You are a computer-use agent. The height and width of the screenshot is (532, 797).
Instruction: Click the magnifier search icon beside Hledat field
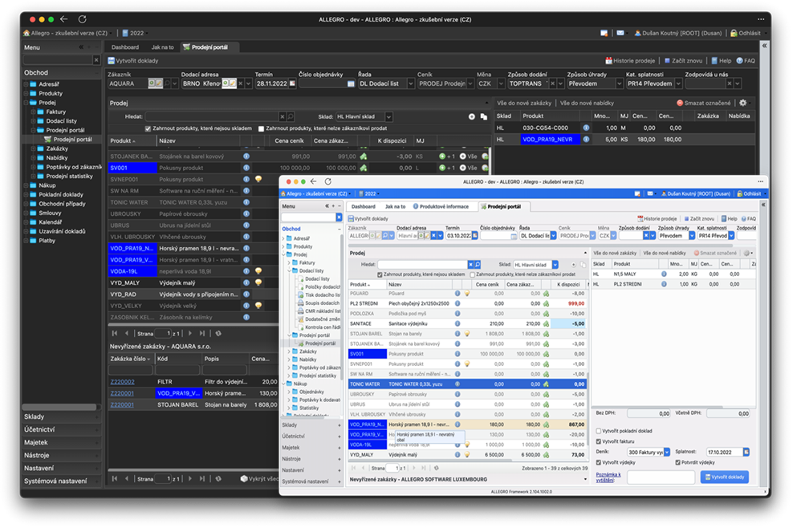(x=291, y=117)
